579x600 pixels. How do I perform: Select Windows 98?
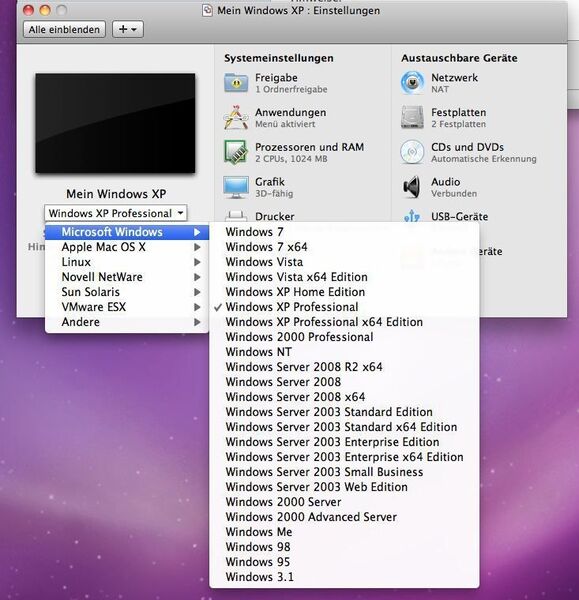click(344, 547)
